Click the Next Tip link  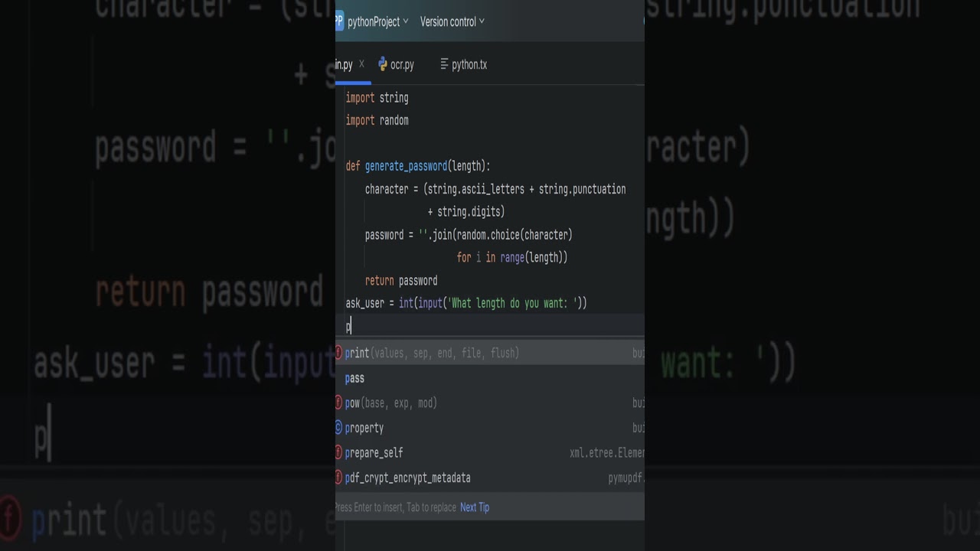475,507
